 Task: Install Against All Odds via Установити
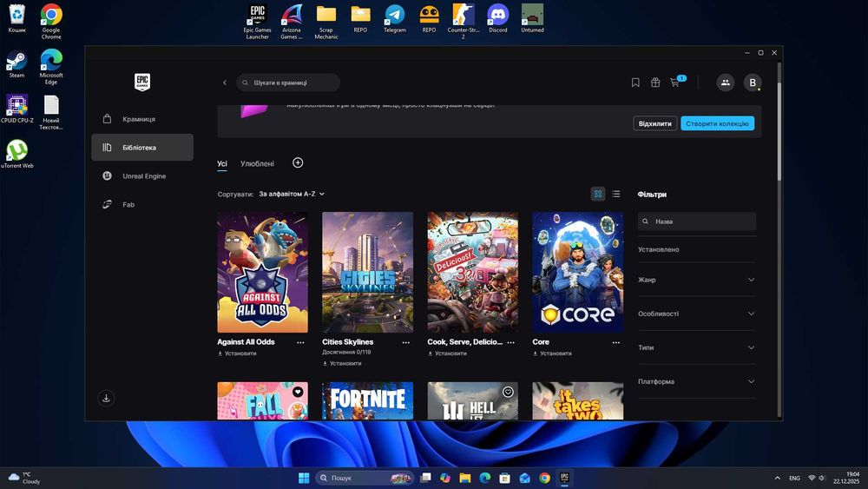(x=237, y=354)
